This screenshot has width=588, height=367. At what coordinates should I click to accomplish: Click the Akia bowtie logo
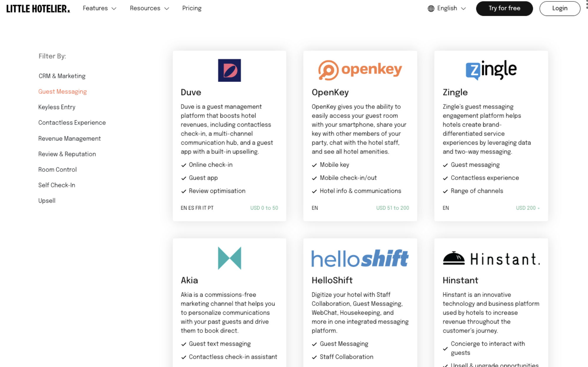point(229,258)
